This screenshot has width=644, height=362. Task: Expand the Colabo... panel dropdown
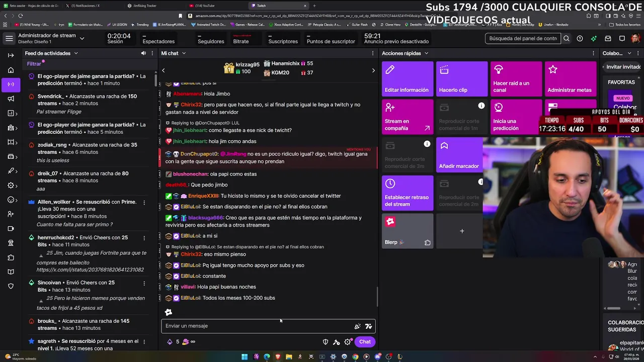[629, 53]
